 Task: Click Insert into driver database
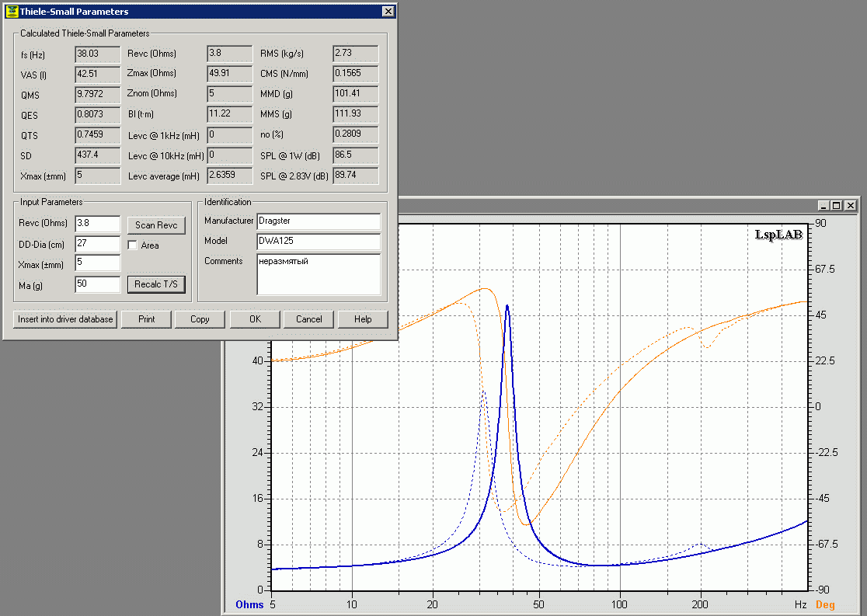pyautogui.click(x=65, y=319)
